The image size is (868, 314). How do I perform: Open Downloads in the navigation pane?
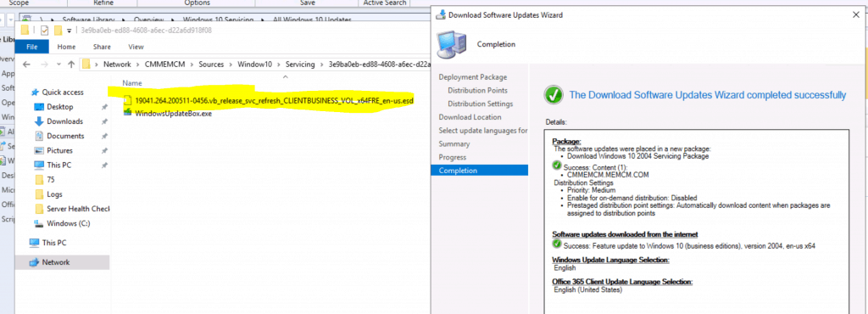point(64,121)
